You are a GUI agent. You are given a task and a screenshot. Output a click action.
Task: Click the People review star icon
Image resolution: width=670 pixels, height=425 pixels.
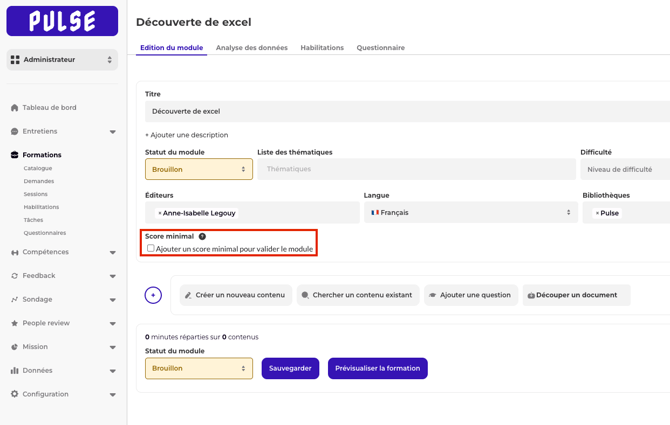(x=14, y=323)
